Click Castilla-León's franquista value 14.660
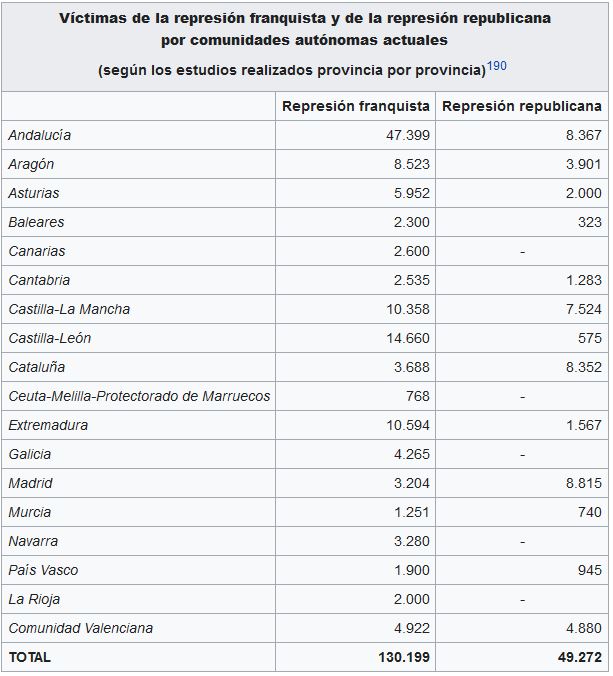613x676 pixels. 408,338
